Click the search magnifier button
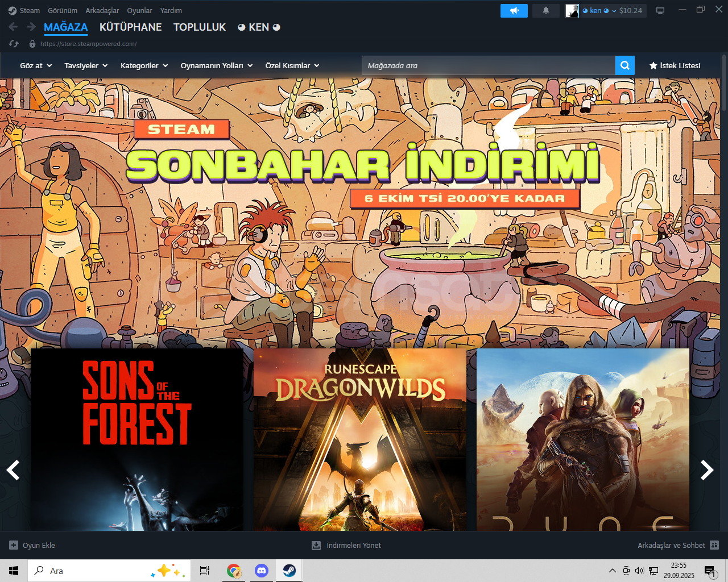The image size is (728, 582). point(624,65)
